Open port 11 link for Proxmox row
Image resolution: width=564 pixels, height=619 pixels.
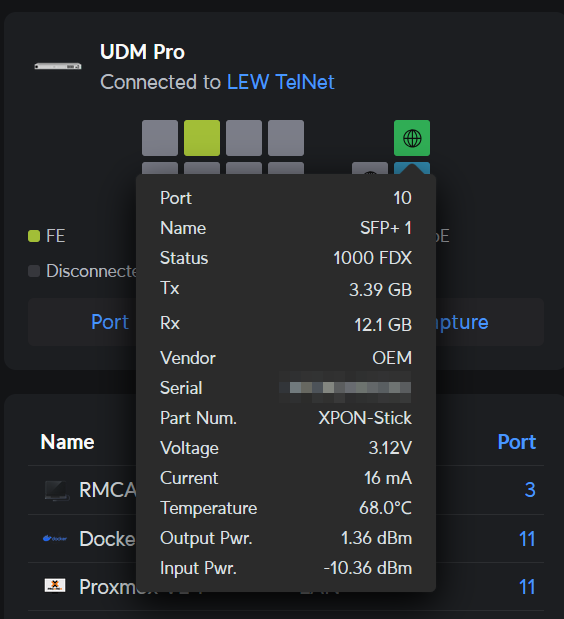[x=527, y=587]
